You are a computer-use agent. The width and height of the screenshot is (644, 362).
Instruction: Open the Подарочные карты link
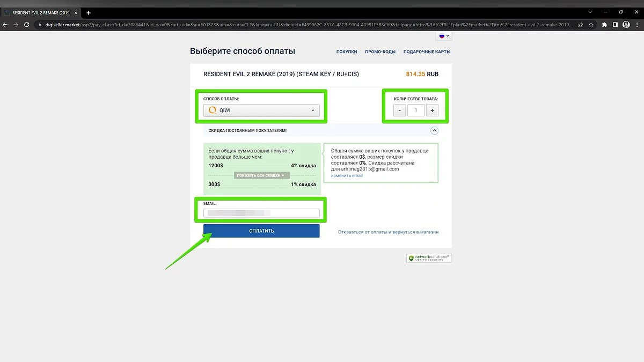pos(427,52)
